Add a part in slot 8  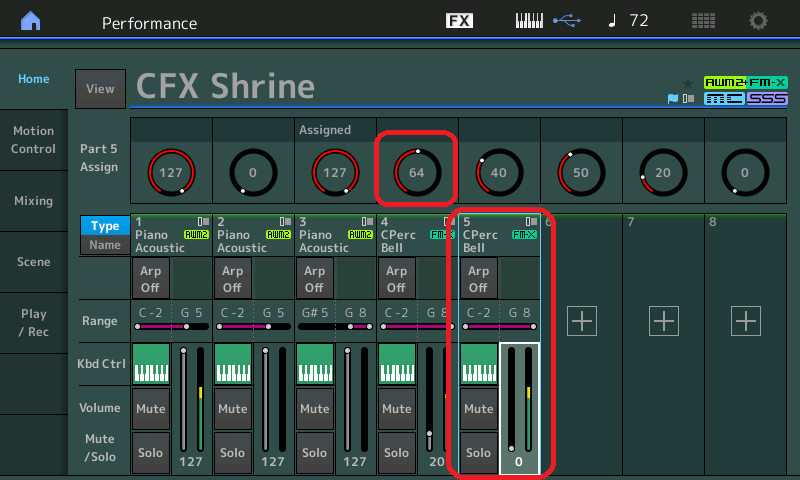[745, 320]
